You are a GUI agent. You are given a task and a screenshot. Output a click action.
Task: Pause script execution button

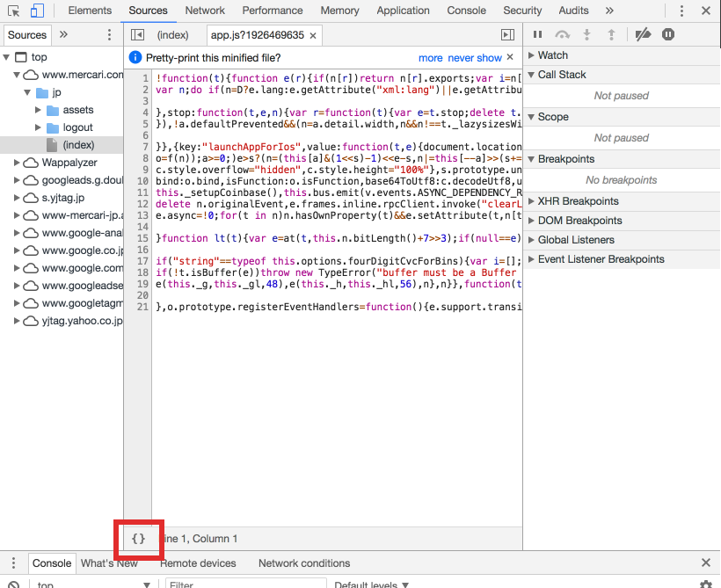[537, 34]
